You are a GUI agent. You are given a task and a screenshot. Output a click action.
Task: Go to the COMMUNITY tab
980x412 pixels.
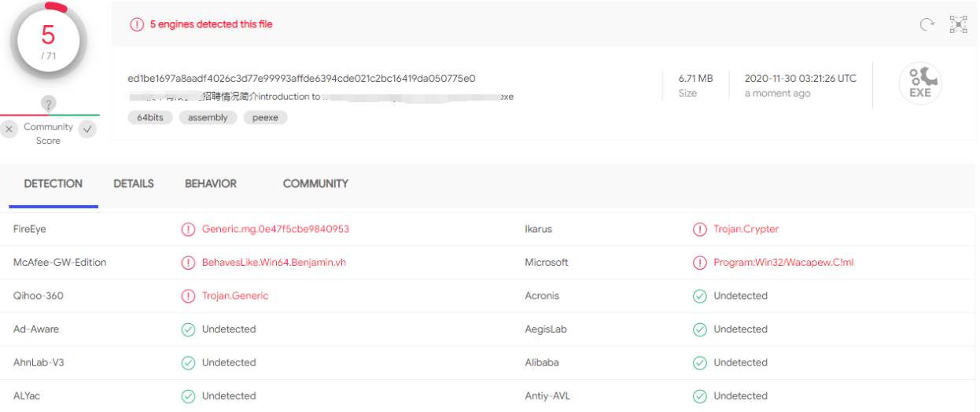[x=315, y=184]
